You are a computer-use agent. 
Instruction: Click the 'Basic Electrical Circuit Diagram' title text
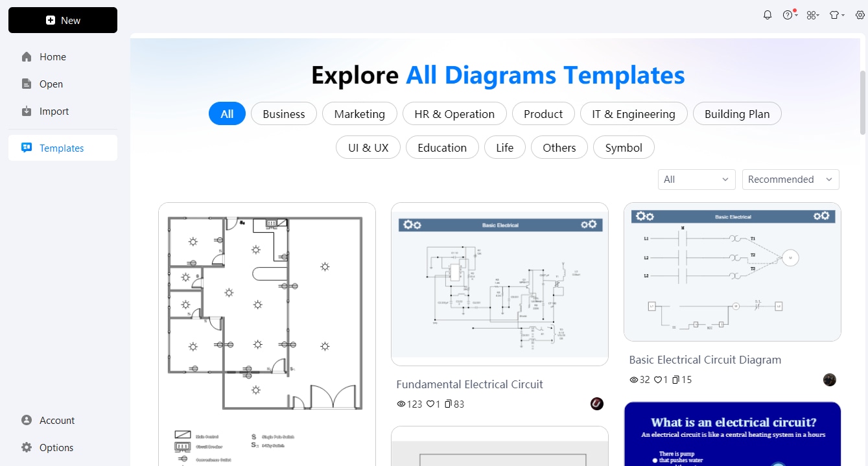[x=705, y=360]
